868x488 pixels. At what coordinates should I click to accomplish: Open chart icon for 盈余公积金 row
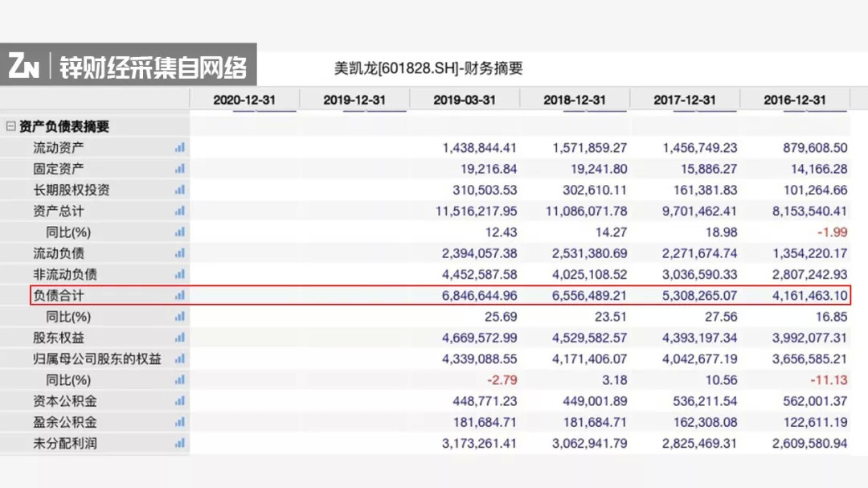180,422
